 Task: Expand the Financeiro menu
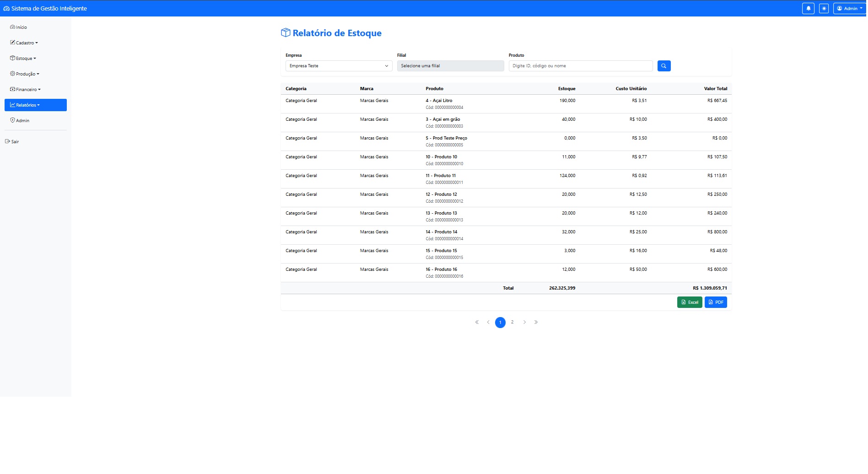(26, 90)
